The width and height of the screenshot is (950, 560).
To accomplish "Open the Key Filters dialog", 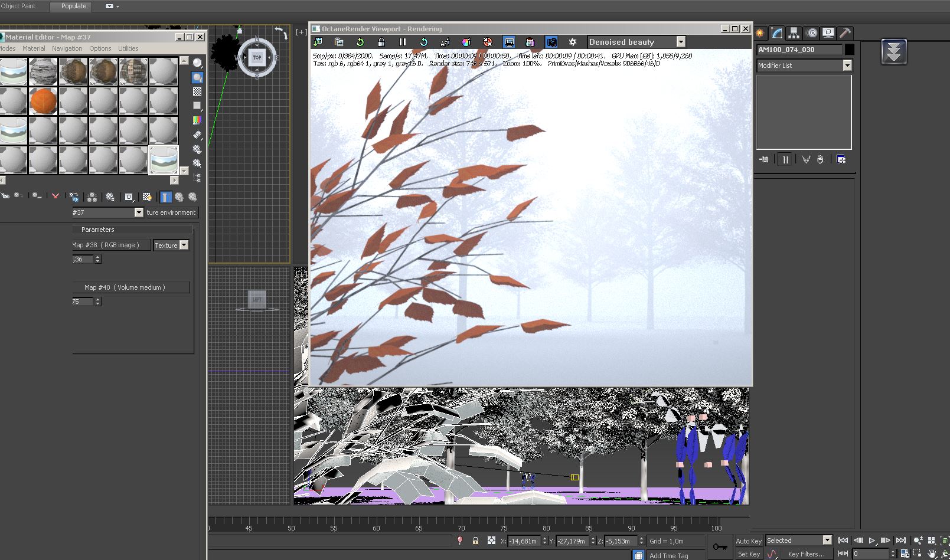I will point(806,554).
